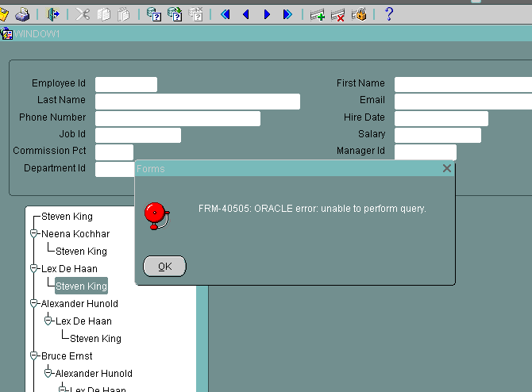Click the Print icon in toolbar
The image size is (532, 392).
pyautogui.click(x=23, y=14)
